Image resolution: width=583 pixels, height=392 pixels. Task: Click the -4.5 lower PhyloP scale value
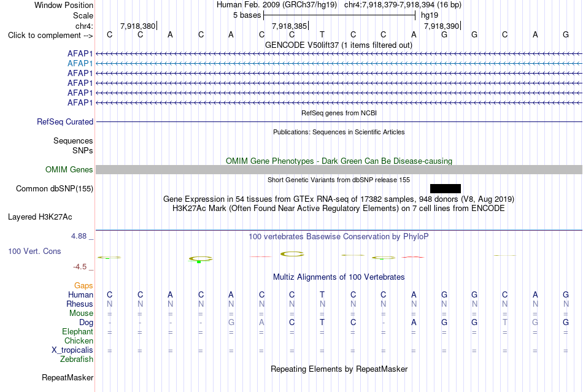[80, 267]
